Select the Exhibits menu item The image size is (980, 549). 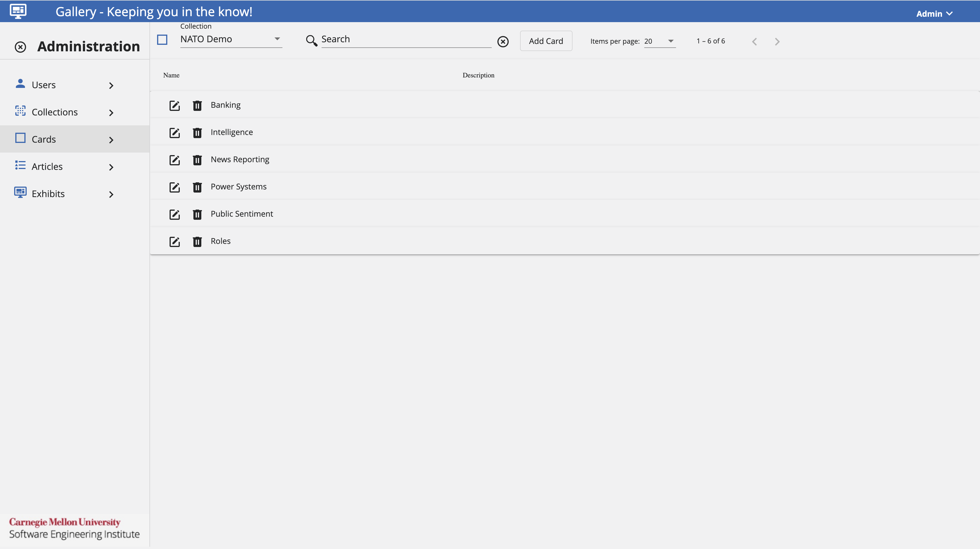[x=48, y=194]
